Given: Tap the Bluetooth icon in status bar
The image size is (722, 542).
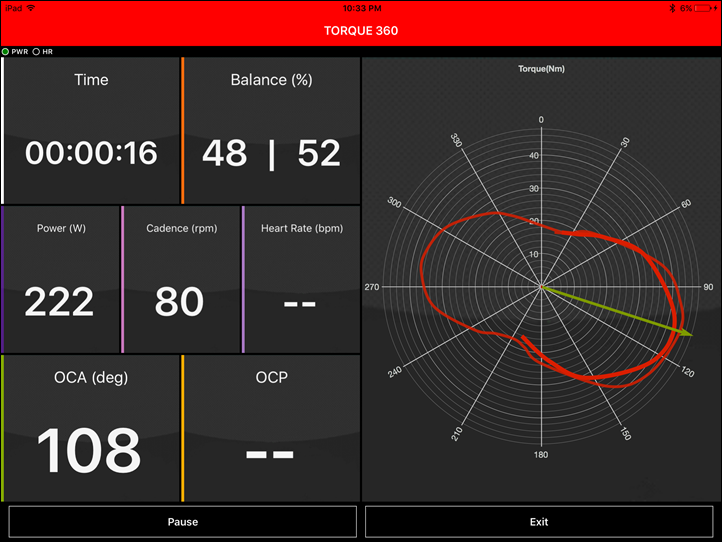Looking at the screenshot, I should point(672,8).
